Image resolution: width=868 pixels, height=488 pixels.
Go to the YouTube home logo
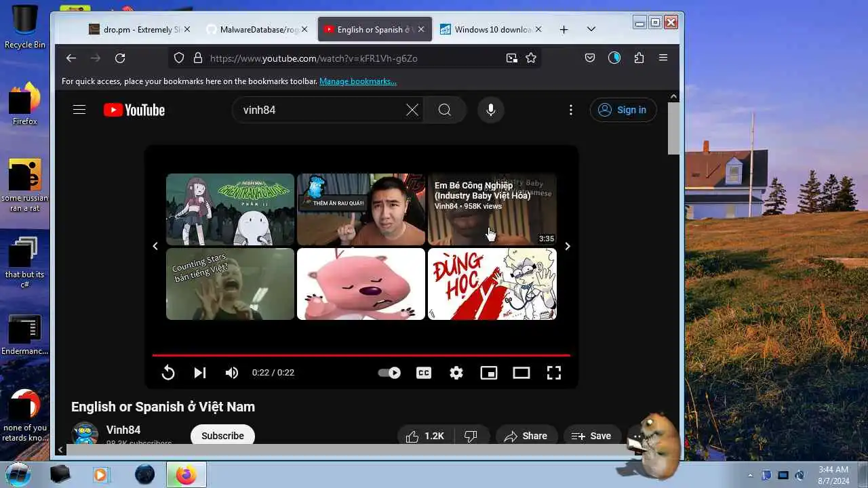(x=134, y=110)
